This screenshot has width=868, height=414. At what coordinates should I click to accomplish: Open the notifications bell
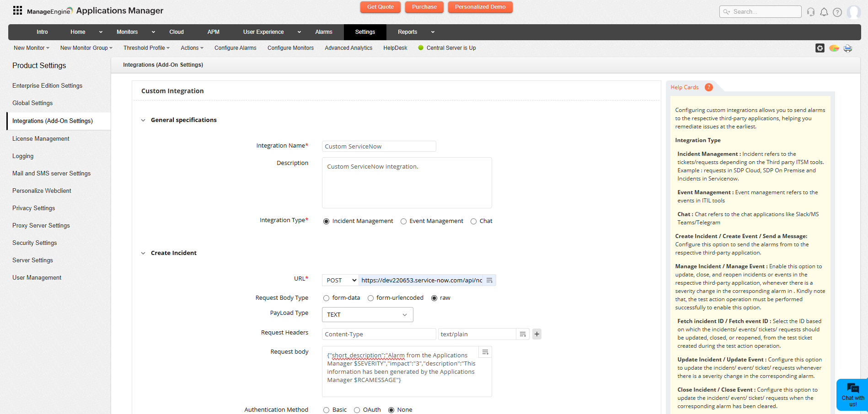pyautogui.click(x=824, y=12)
